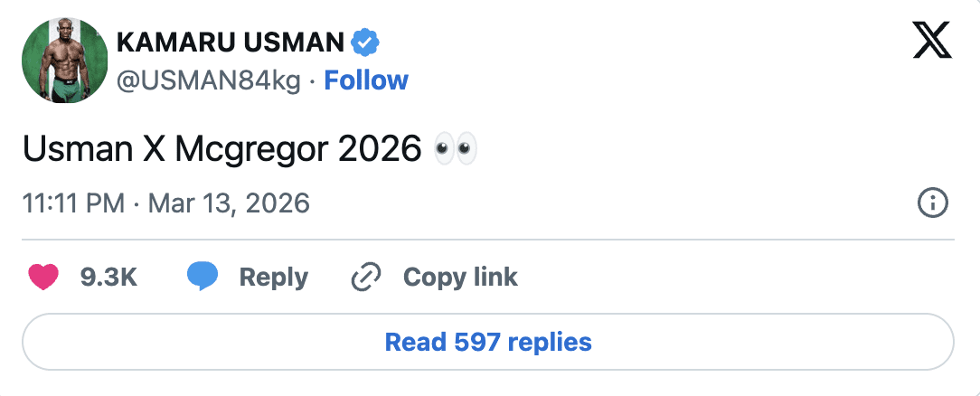Open Read 597 replies
The image size is (980, 396).
[x=488, y=343]
